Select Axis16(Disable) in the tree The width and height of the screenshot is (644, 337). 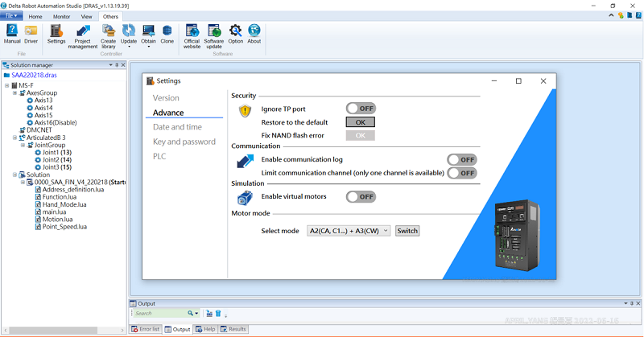point(56,123)
